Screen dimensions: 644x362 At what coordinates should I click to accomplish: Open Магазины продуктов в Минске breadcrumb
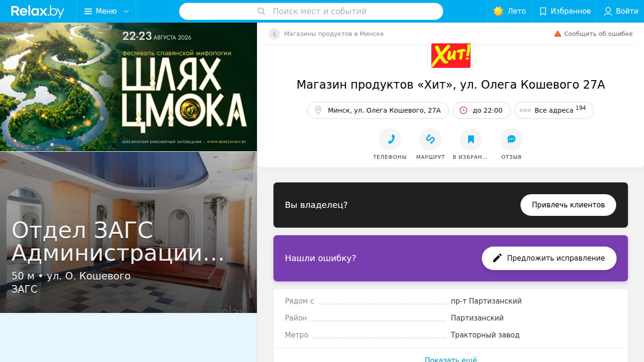pyautogui.click(x=334, y=34)
